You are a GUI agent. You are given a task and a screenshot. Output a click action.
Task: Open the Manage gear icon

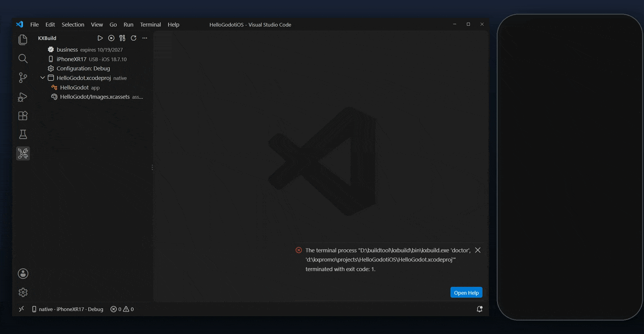(23, 292)
